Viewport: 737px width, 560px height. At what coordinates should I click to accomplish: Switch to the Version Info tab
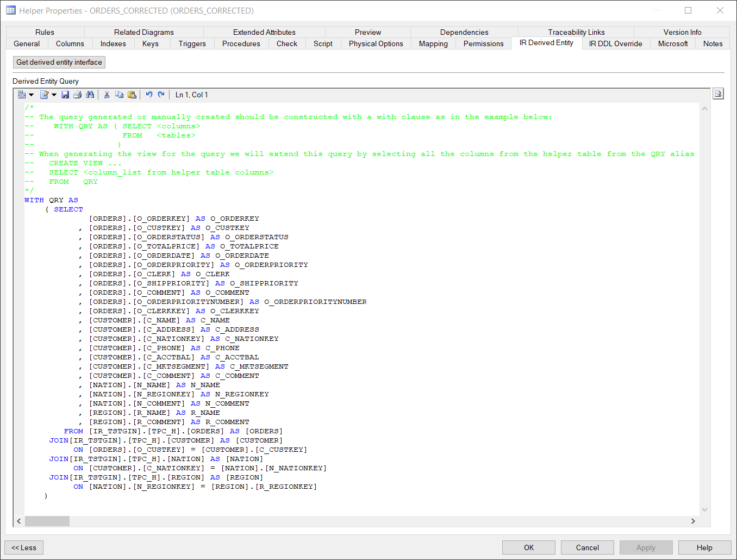(682, 32)
